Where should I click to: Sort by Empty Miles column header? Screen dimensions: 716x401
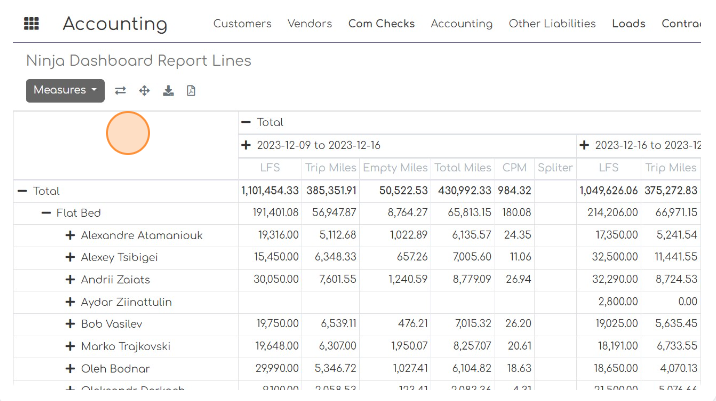click(395, 168)
